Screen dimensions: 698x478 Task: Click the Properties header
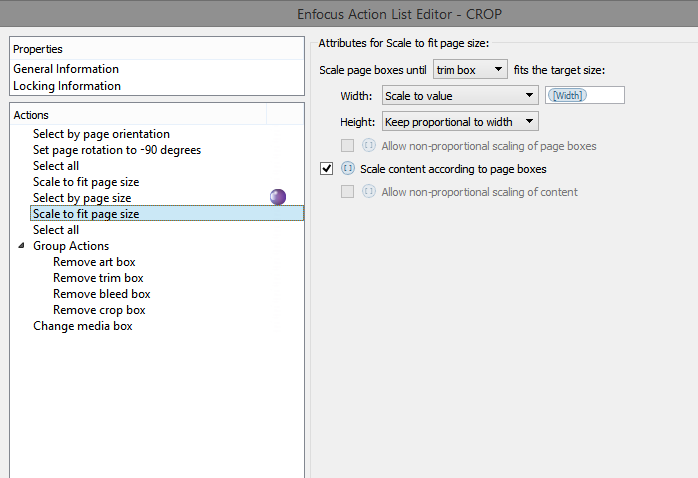[157, 49]
